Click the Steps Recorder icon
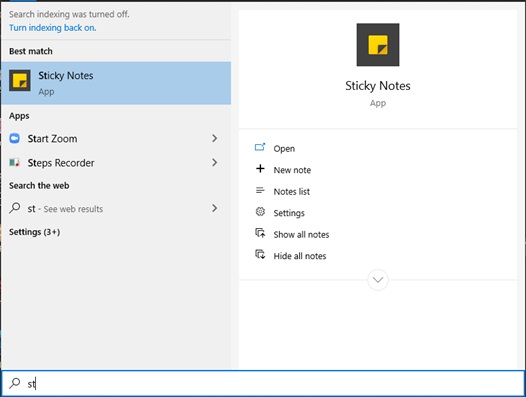Screen dimensions: 526x397 coord(14,163)
